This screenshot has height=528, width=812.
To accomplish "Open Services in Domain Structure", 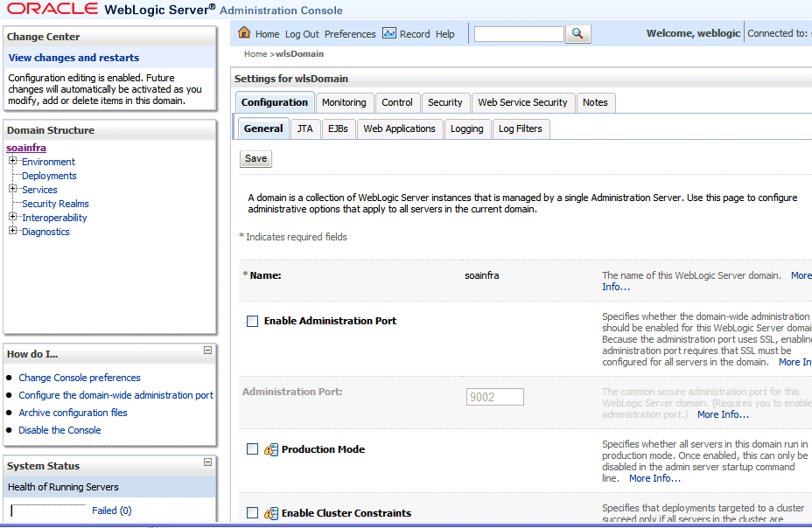I will click(39, 190).
